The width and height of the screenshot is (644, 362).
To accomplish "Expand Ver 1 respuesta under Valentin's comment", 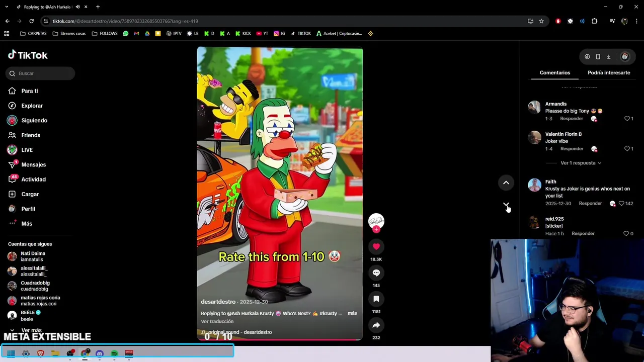I will pos(581,163).
